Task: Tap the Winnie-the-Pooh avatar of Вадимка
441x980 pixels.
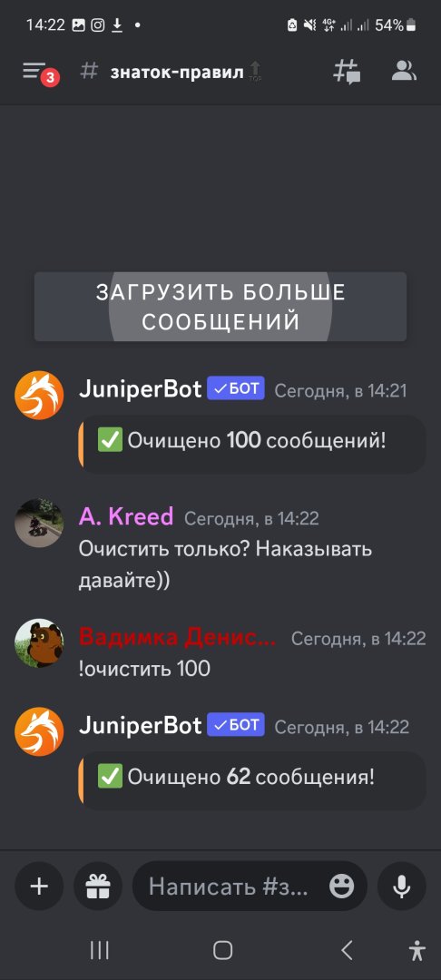Action: pyautogui.click(x=39, y=643)
